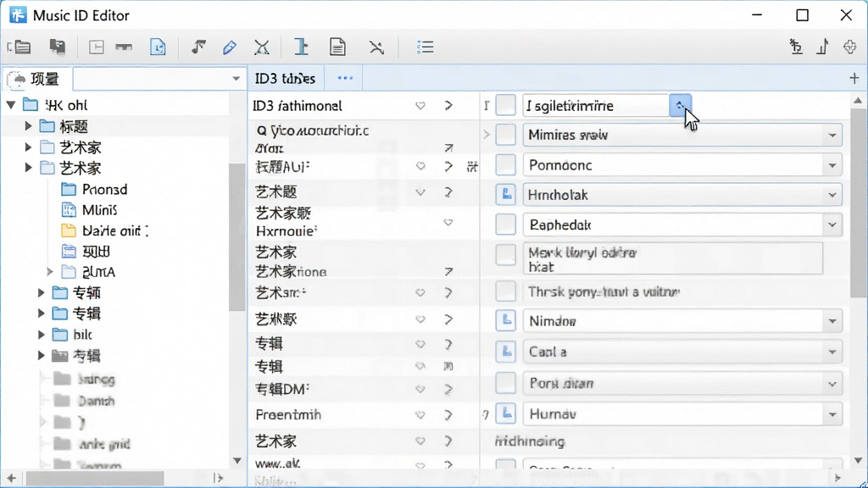Click the document page toolbar icon
Image resolution: width=868 pixels, height=488 pixels.
337,47
